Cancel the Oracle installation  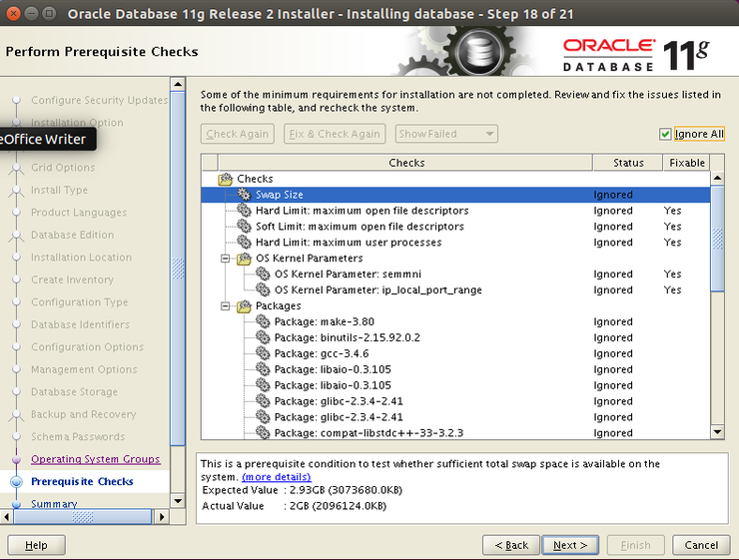(x=701, y=545)
